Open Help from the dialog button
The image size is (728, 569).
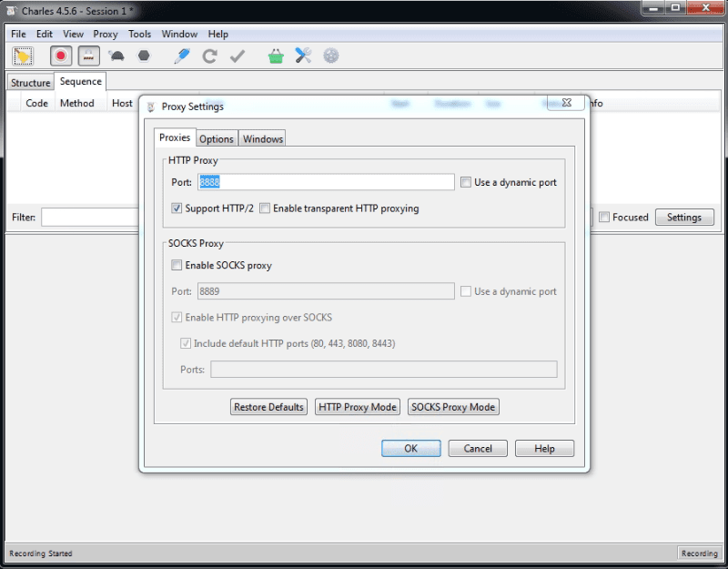(x=544, y=448)
